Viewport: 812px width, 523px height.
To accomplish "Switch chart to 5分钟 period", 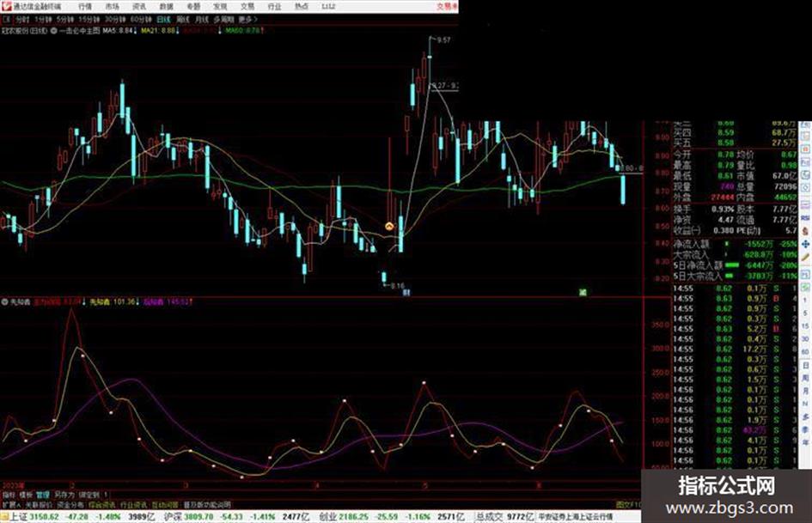I will tap(65, 20).
